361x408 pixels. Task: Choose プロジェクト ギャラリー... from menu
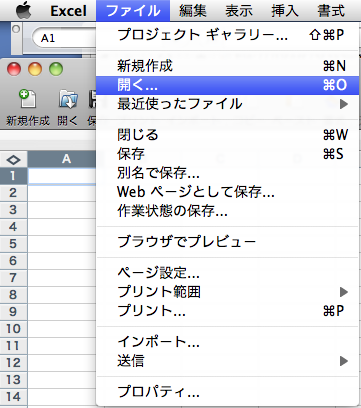pyautogui.click(x=228, y=35)
